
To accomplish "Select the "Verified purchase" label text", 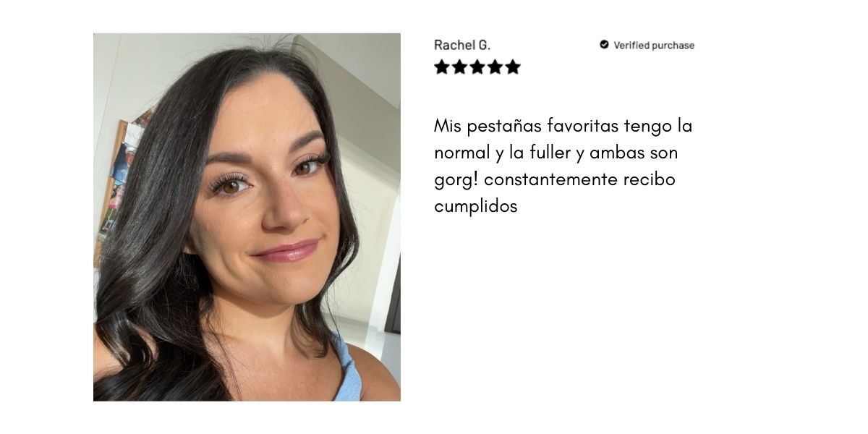I will [x=654, y=45].
